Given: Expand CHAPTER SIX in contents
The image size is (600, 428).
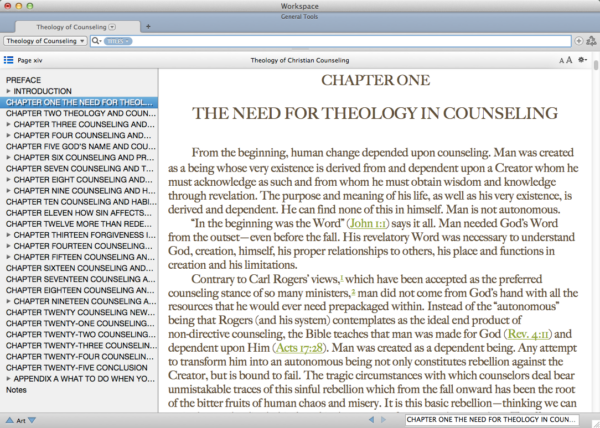Looking at the screenshot, I should click(8, 158).
